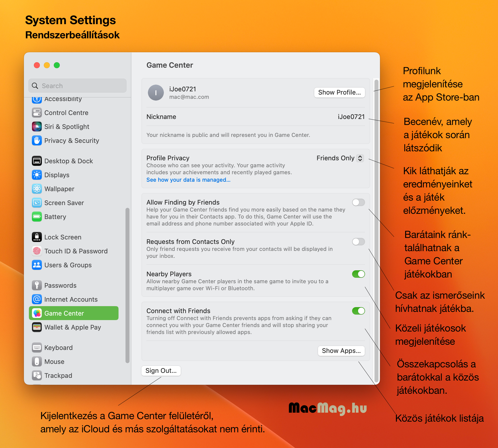This screenshot has height=448, width=498.
Task: Click the Users & Groups icon
Action: point(37,265)
